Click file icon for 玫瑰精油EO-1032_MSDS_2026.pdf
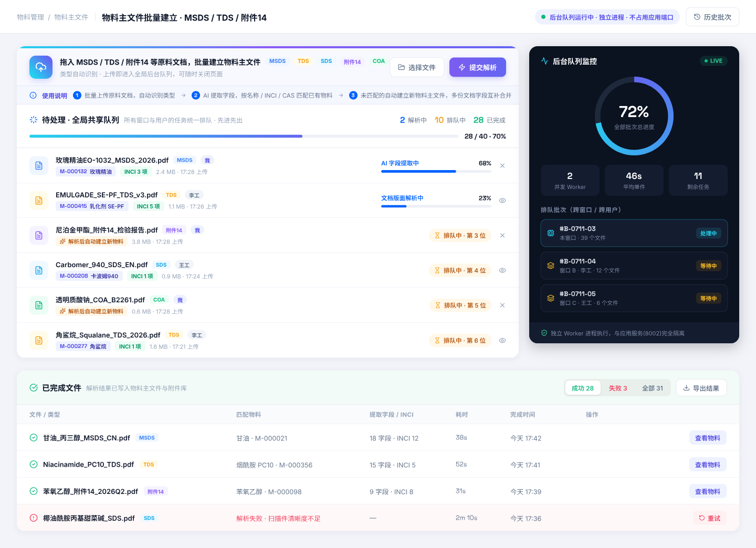The width and height of the screenshot is (756, 548). tap(39, 165)
